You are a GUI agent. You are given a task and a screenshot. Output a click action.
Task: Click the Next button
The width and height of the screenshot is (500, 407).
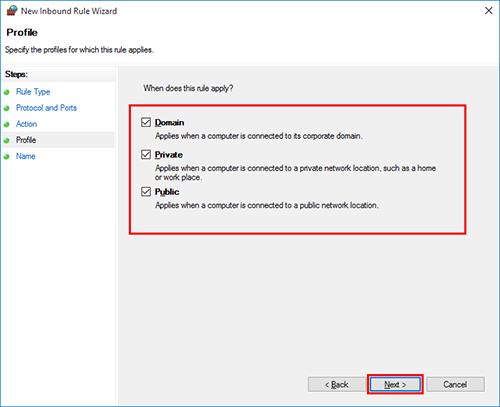(395, 384)
